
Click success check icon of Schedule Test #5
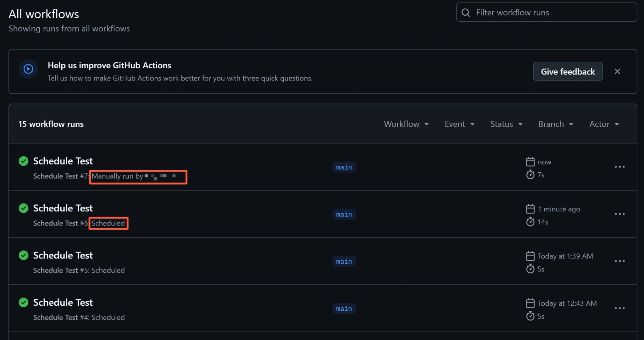[24, 255]
